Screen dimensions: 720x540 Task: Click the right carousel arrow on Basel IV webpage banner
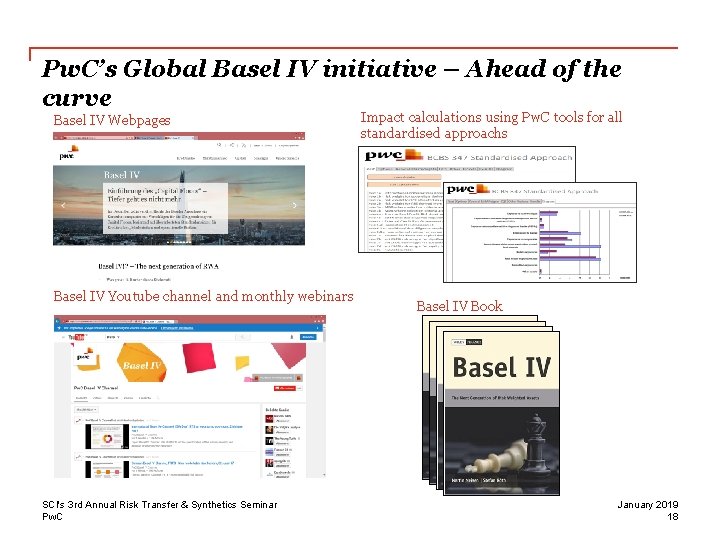click(294, 205)
